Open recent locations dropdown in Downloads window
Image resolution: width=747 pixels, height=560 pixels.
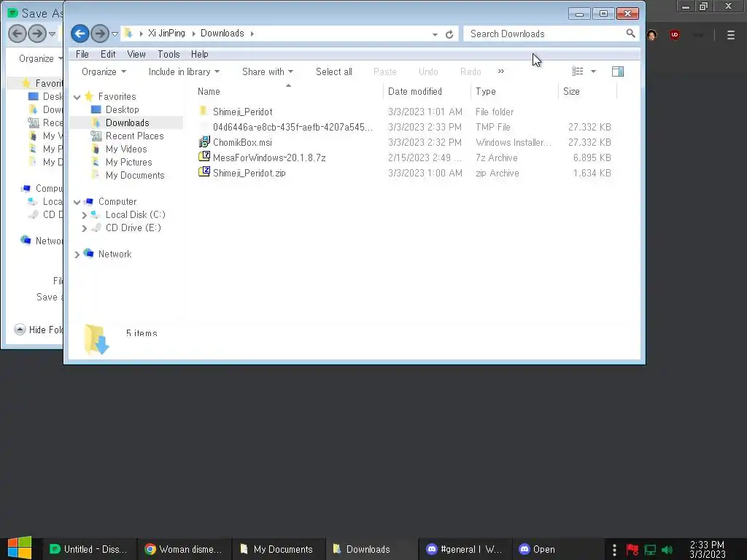click(x=115, y=34)
